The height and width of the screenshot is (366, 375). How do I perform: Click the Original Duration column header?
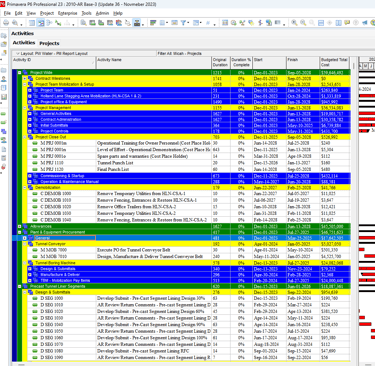pyautogui.click(x=220, y=63)
